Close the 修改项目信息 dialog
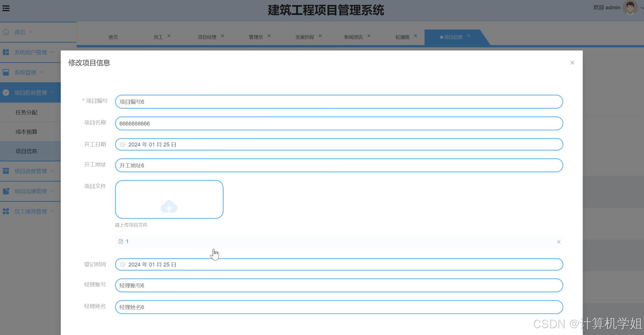 [572, 63]
